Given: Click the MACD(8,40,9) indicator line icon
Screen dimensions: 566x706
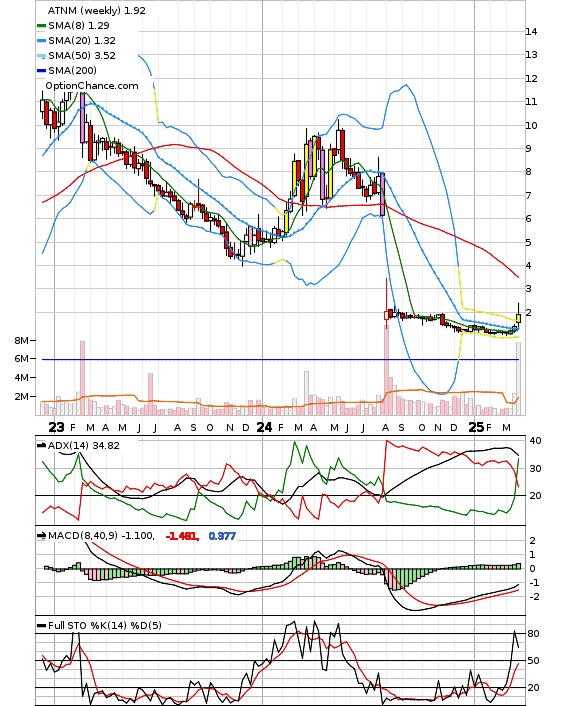Looking at the screenshot, I should click(41, 535).
